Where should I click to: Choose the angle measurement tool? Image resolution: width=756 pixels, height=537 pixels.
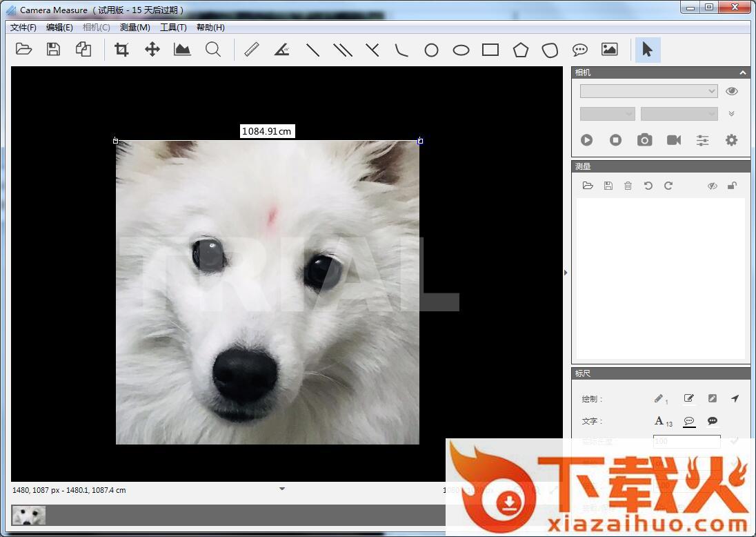[281, 50]
